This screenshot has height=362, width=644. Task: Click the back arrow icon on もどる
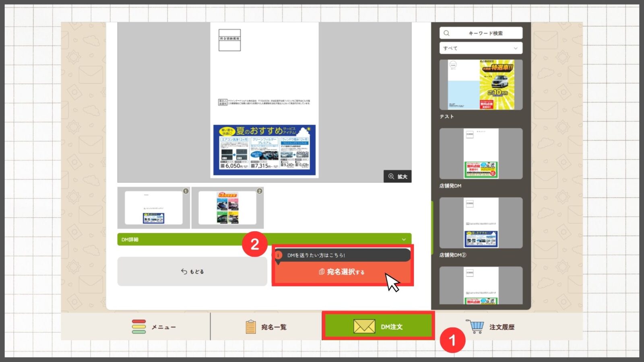click(184, 271)
